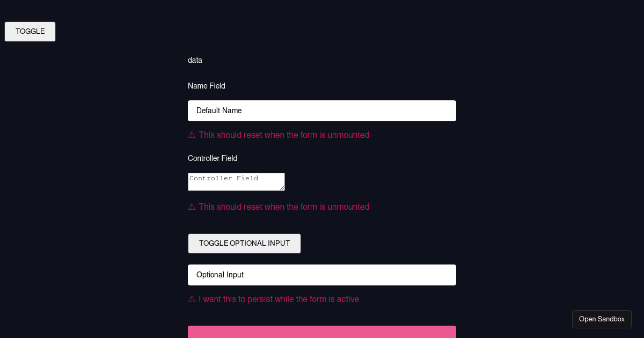Click the Optional Input placeholder text
The image size is (644, 338).
point(220,275)
